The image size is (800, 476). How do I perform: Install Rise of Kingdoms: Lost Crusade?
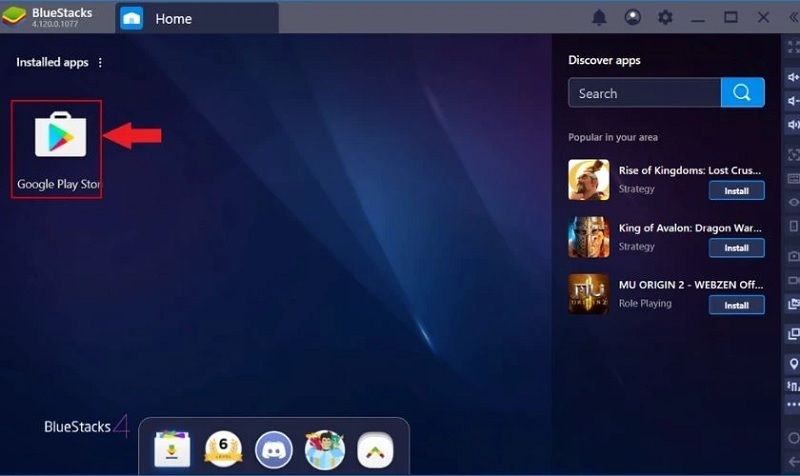point(736,190)
